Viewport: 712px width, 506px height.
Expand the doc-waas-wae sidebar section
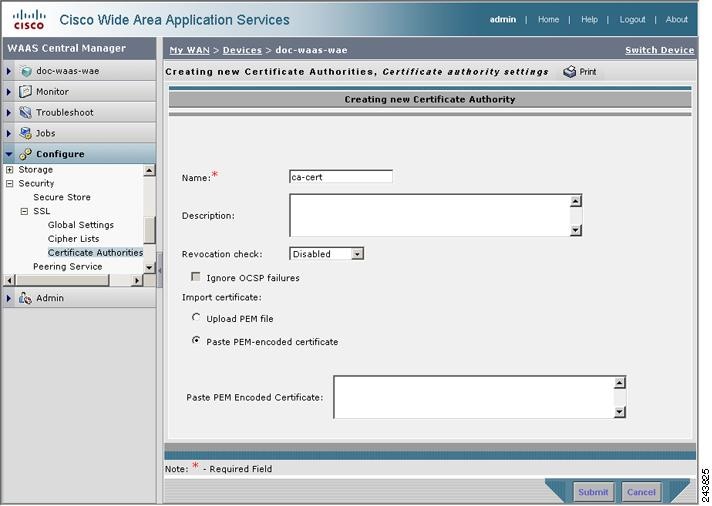[9, 71]
